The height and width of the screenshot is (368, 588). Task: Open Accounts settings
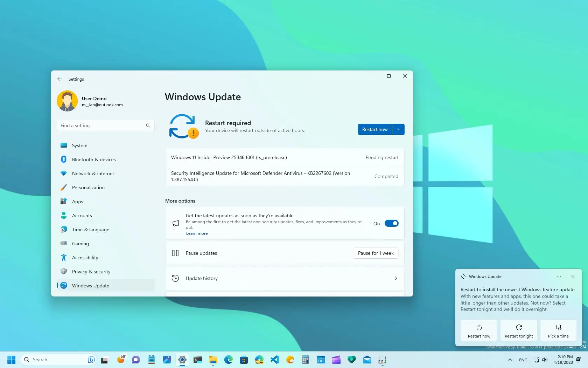(105, 216)
